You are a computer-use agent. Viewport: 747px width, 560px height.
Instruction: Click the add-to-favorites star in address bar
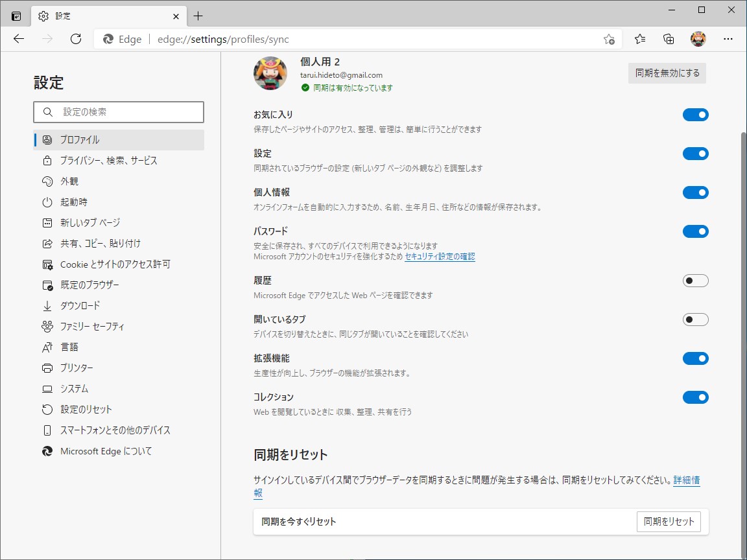[x=609, y=39]
